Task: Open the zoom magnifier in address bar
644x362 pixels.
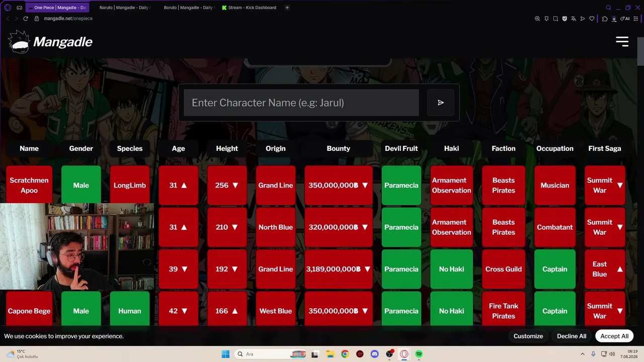Action: [537, 19]
